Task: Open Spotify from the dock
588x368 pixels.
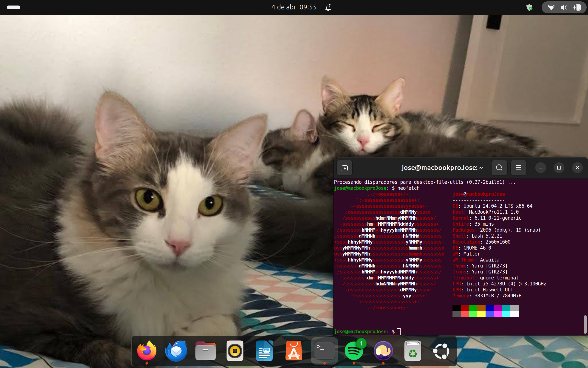Action: [x=354, y=351]
